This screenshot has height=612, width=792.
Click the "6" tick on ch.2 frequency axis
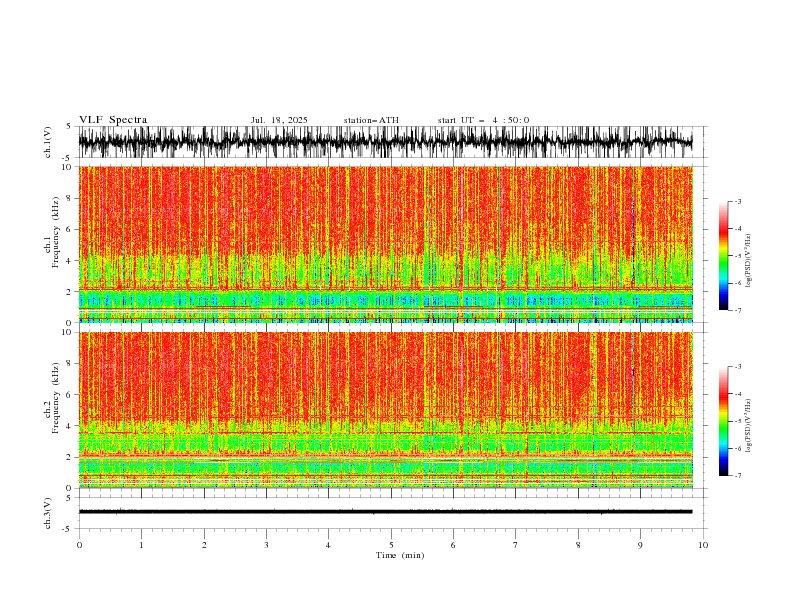pyautogui.click(x=70, y=395)
